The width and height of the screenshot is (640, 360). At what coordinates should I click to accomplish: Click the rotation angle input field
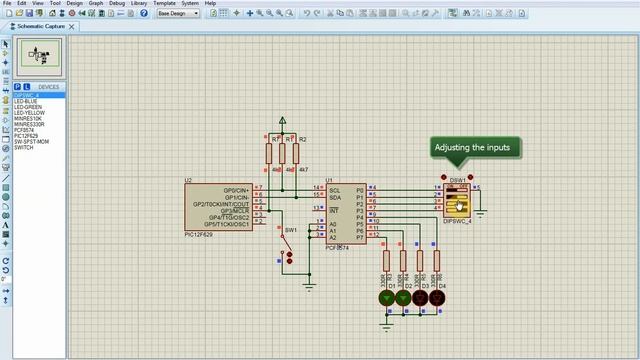(5, 280)
